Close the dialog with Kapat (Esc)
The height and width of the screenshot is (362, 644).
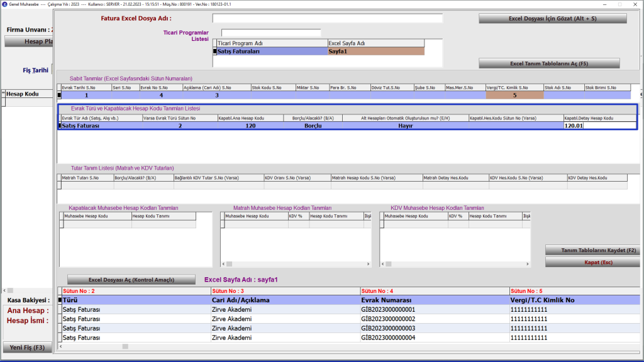pos(592,262)
